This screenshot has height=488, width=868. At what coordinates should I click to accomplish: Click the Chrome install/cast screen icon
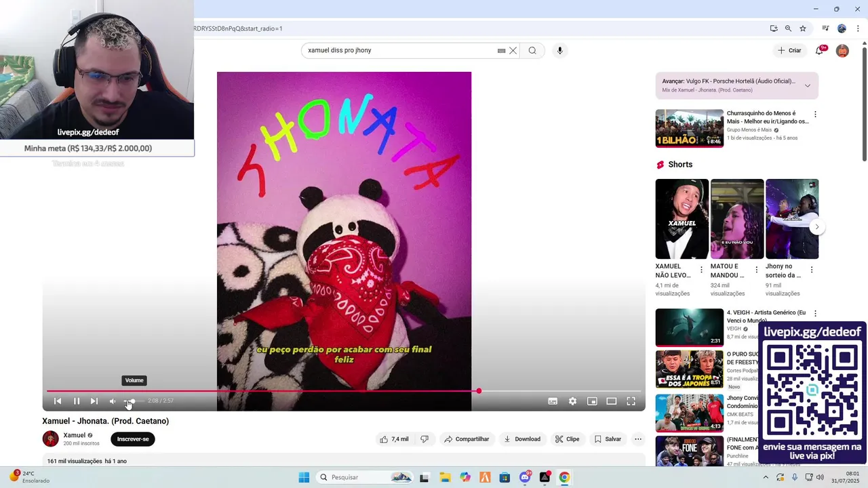click(774, 28)
